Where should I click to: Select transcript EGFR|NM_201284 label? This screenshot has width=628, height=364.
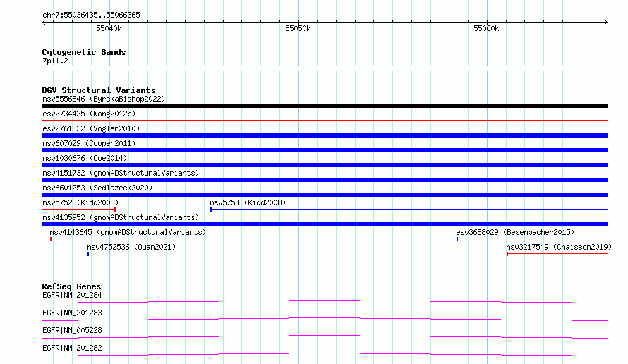tap(72, 295)
